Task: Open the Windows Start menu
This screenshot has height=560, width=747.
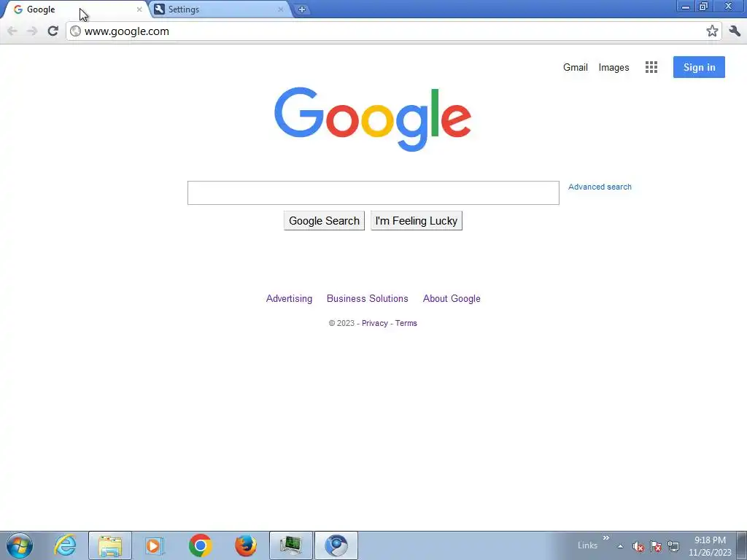Action: 20,545
